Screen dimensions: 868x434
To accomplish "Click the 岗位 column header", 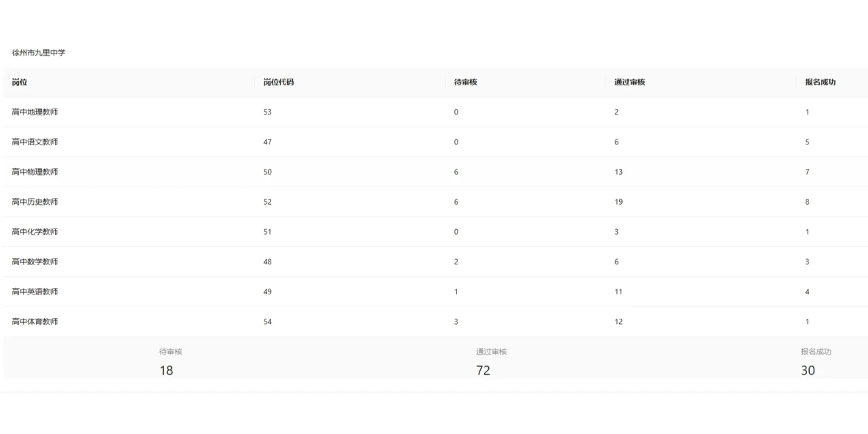I will [x=20, y=82].
